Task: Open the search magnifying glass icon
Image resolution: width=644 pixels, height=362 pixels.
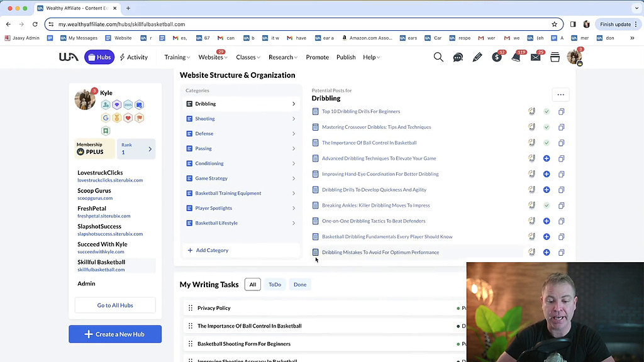Action: (x=438, y=57)
